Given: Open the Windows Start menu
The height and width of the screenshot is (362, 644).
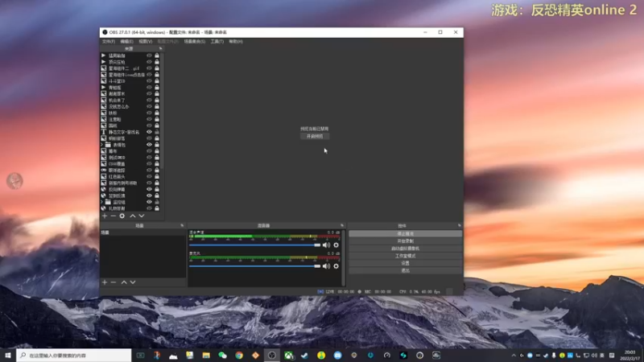Looking at the screenshot, I should point(8,355).
